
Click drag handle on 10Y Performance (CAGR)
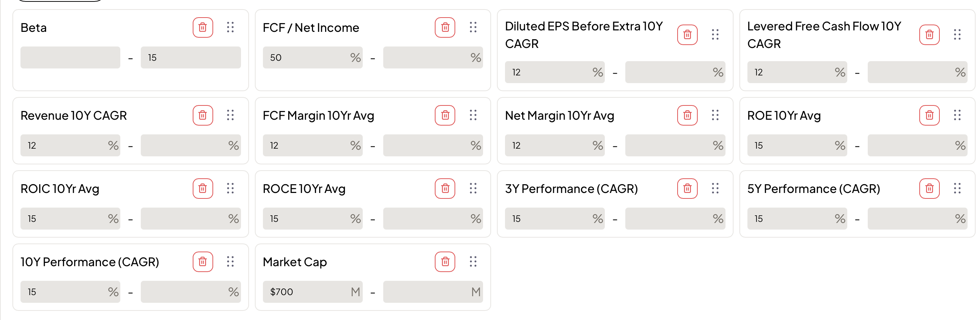(230, 262)
